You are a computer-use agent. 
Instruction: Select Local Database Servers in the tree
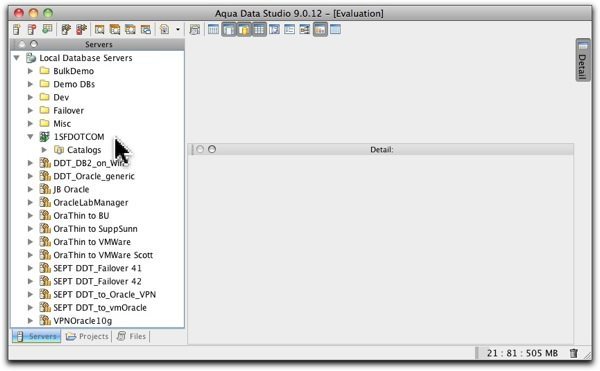(86, 58)
